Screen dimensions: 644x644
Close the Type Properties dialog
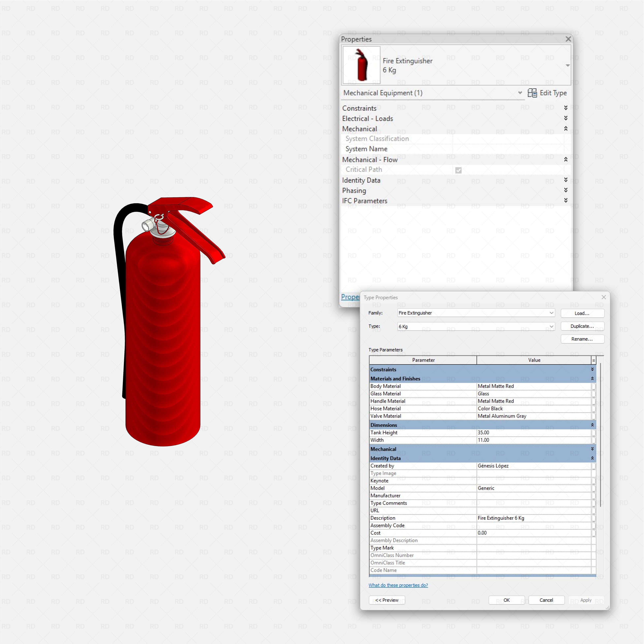click(x=604, y=297)
